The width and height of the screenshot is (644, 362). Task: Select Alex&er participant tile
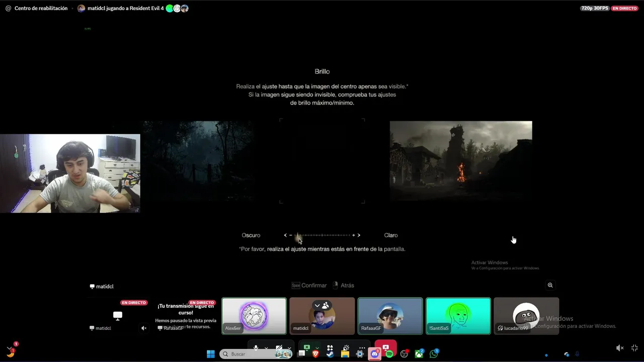coord(254,316)
